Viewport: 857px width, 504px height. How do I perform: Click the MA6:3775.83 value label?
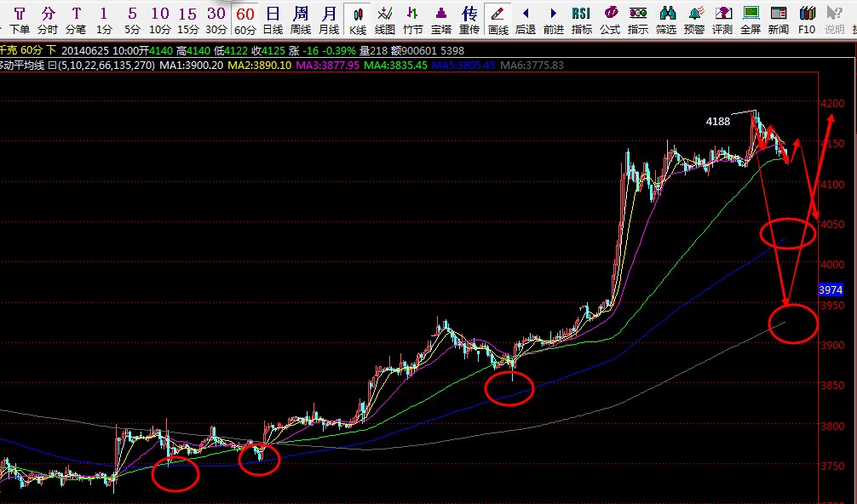coord(532,66)
